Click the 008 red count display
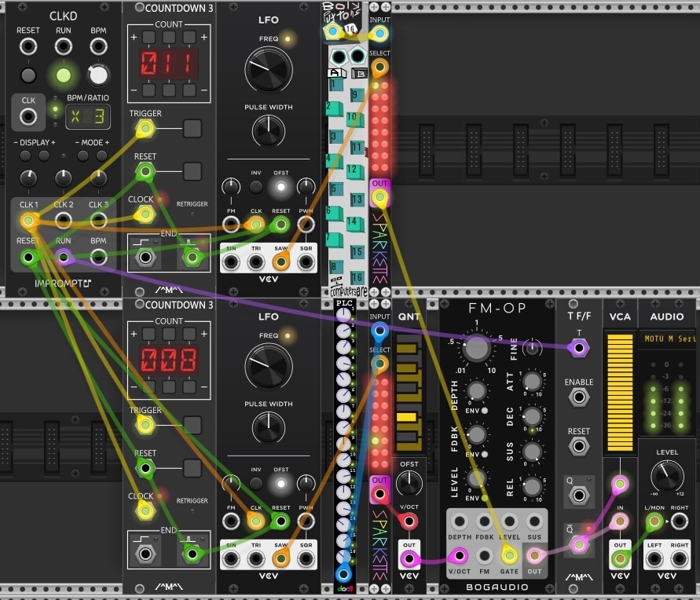The height and width of the screenshot is (600, 700). pyautogui.click(x=169, y=360)
